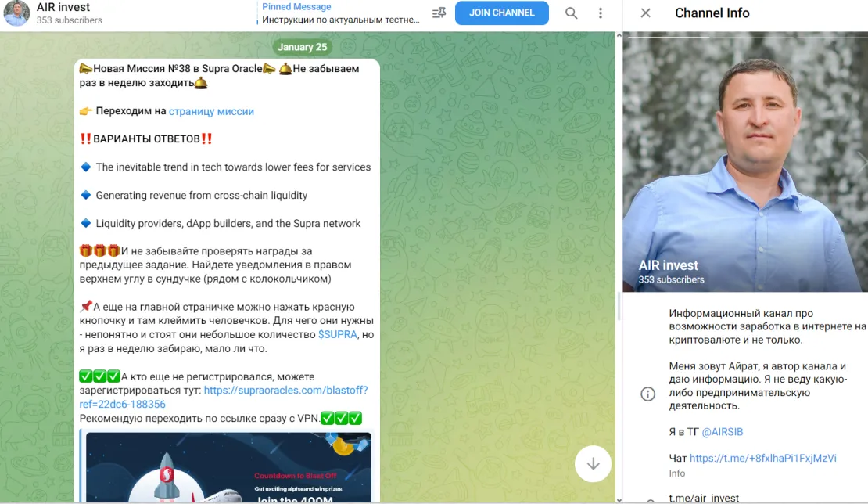Click the AIR invest avatar in the header

(16, 13)
